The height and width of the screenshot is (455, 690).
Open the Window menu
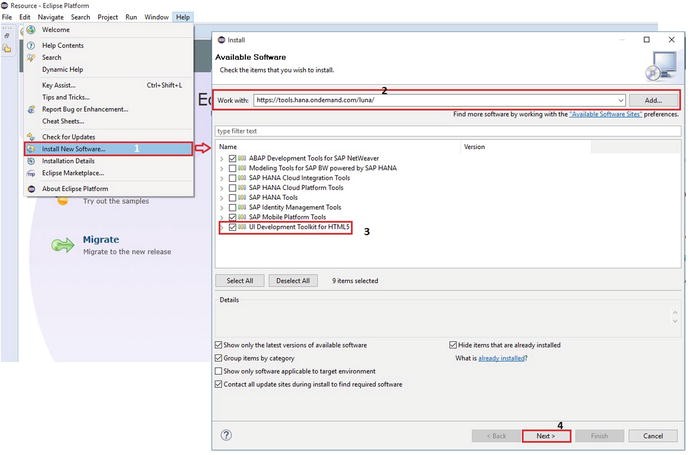point(156,17)
